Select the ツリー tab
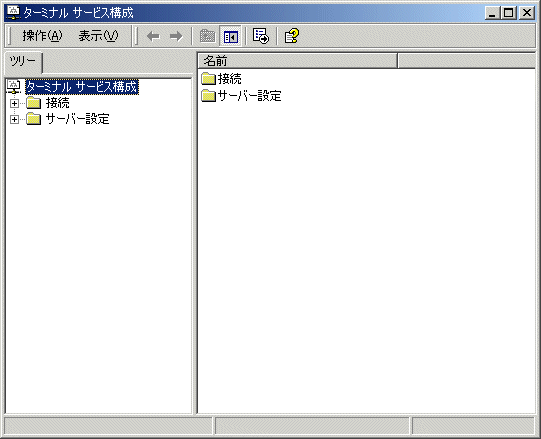 pyautogui.click(x=23, y=62)
